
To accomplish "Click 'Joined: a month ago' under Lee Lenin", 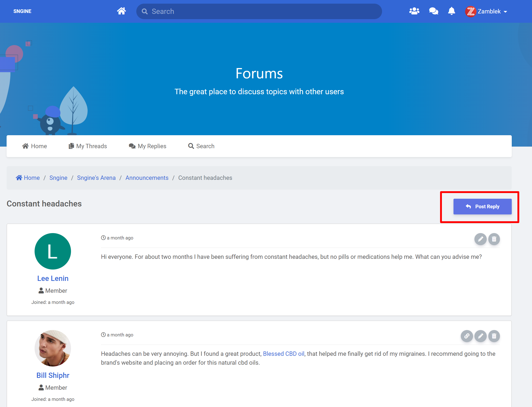I will click(x=53, y=302).
